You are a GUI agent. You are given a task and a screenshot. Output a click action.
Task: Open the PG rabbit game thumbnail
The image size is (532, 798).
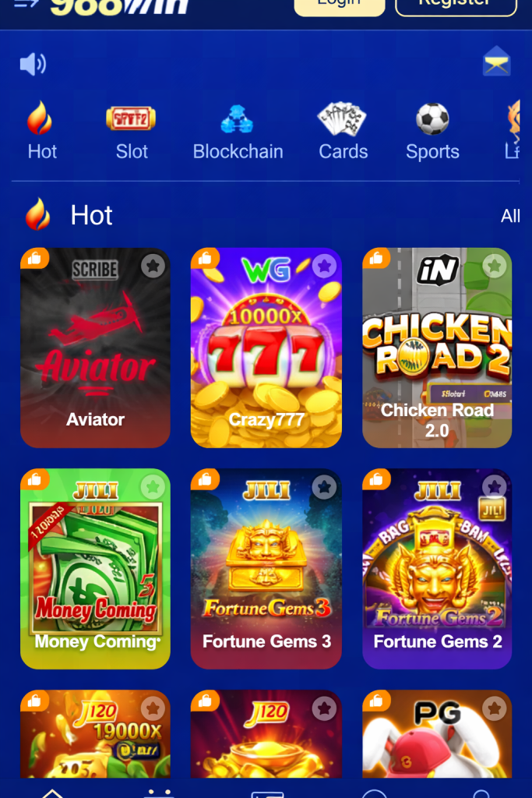[x=437, y=734]
